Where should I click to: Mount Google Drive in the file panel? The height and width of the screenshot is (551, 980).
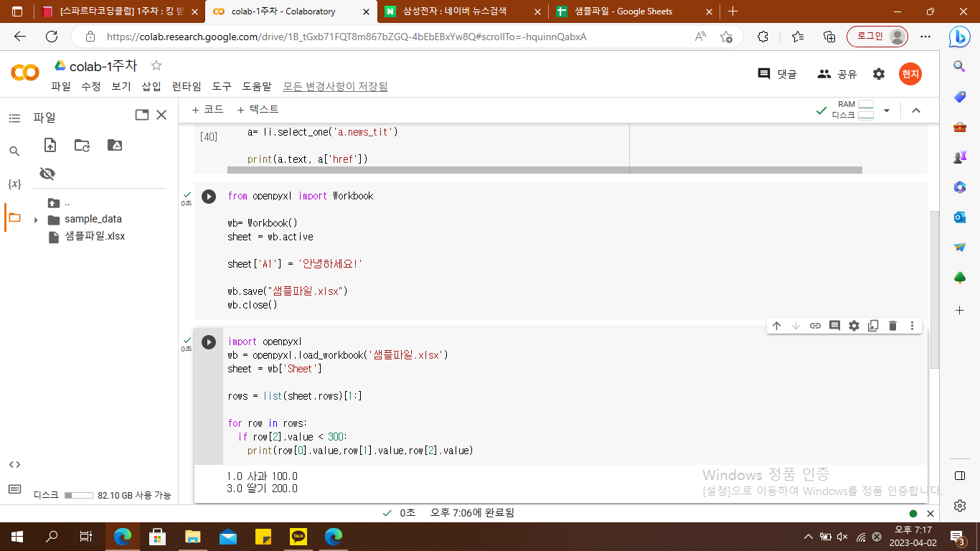[x=115, y=145]
